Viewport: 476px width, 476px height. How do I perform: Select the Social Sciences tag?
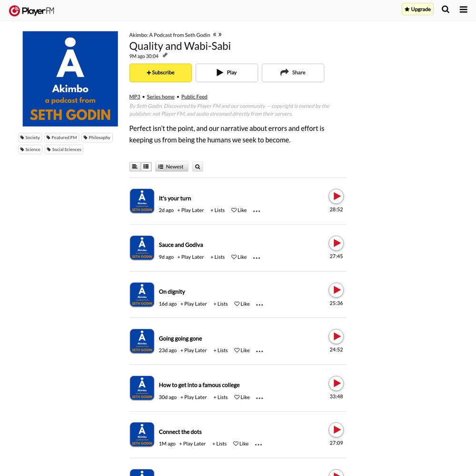coord(64,149)
